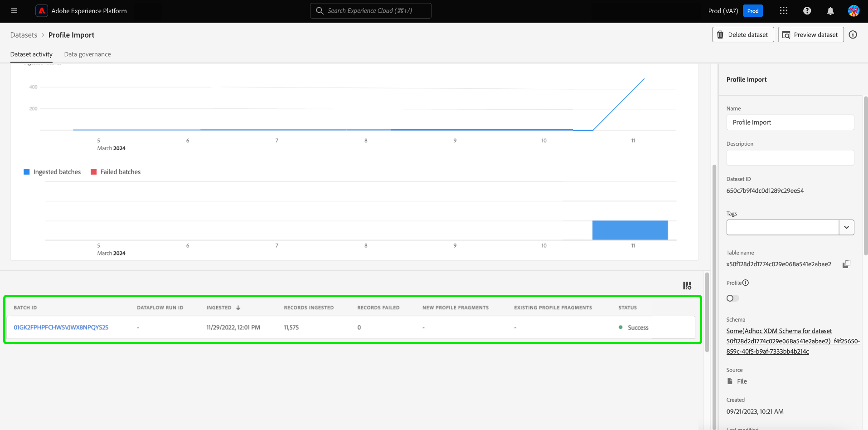Show Profile info tooltip icon
The height and width of the screenshot is (430, 868).
[x=746, y=283]
